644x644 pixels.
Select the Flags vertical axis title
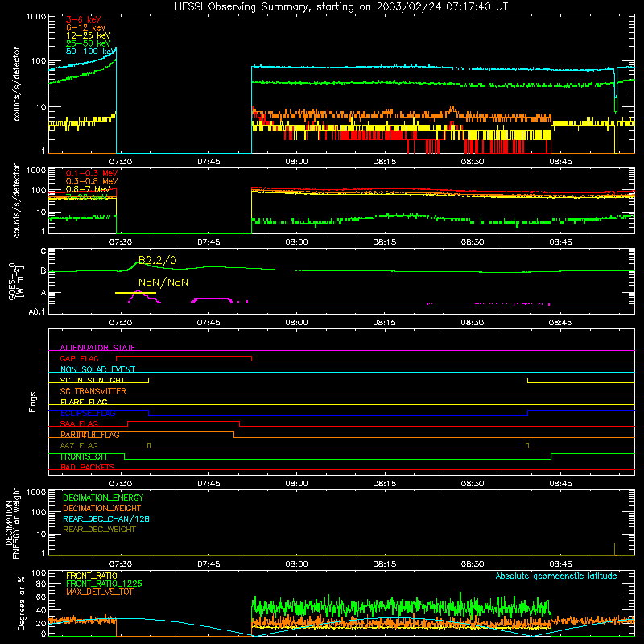33,402
